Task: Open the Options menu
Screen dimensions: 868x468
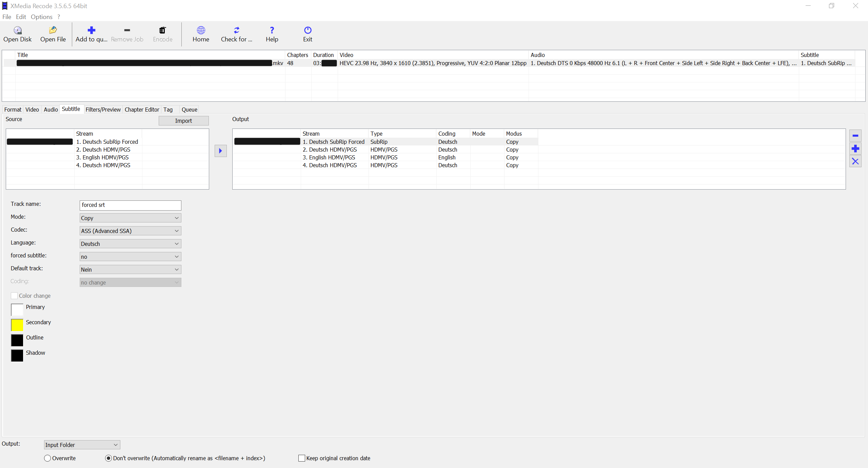Action: pyautogui.click(x=41, y=17)
